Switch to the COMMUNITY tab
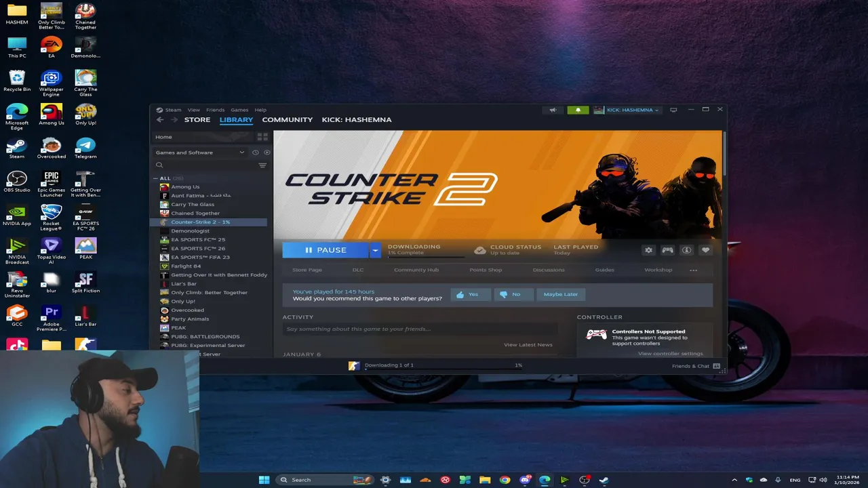The image size is (868, 488). pyautogui.click(x=288, y=120)
